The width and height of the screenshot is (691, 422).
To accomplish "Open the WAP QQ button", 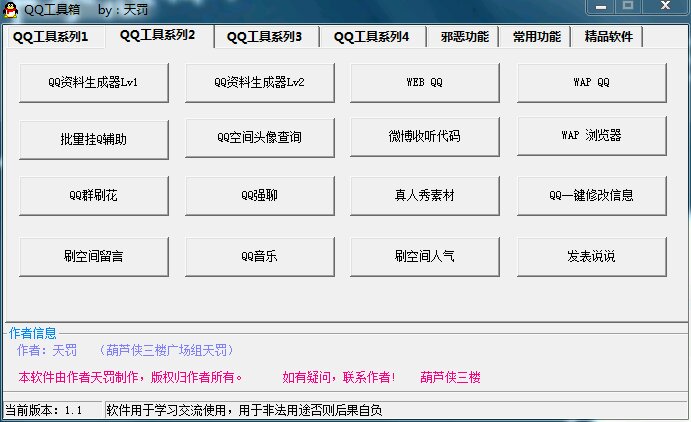I will (591, 83).
